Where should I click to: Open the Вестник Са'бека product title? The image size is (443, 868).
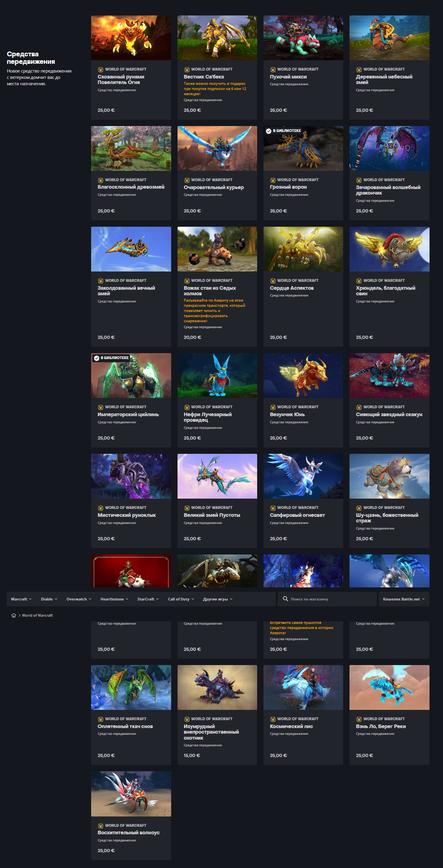click(204, 77)
